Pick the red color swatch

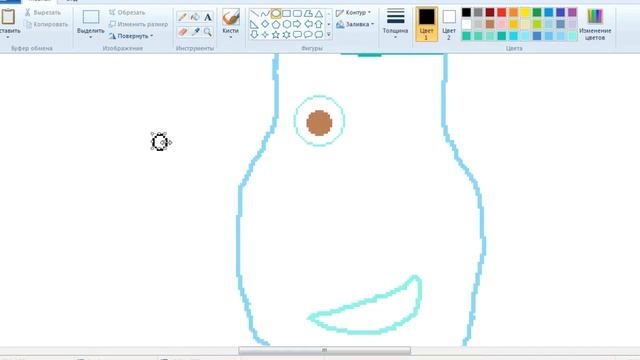(502, 12)
